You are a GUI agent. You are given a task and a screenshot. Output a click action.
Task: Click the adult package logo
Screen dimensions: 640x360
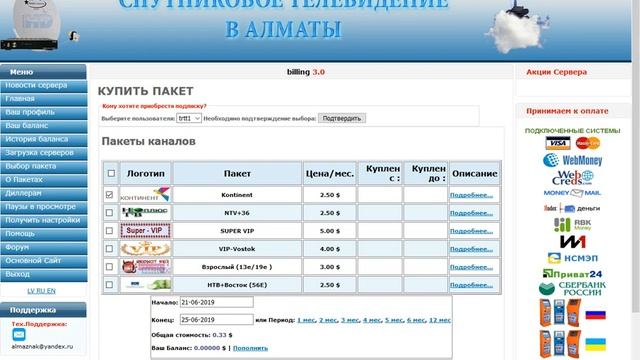[145, 267]
